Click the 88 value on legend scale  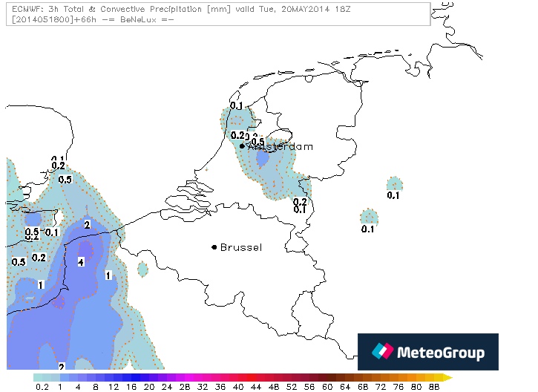[434, 387]
